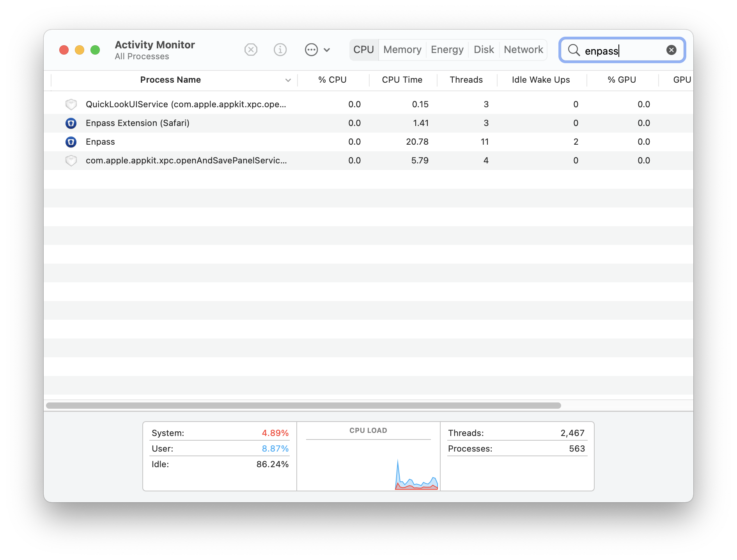Image resolution: width=737 pixels, height=560 pixels.
Task: Switch to the Energy tab
Action: click(x=447, y=50)
